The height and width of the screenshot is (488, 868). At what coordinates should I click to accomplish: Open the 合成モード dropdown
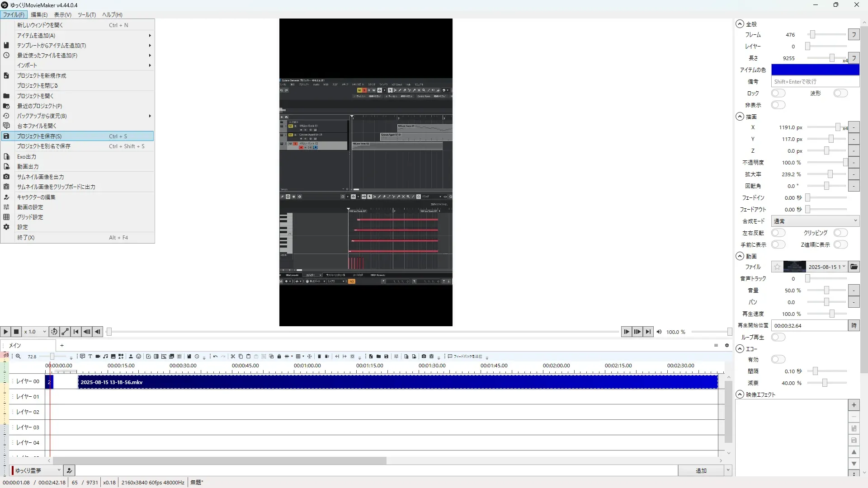tap(815, 221)
